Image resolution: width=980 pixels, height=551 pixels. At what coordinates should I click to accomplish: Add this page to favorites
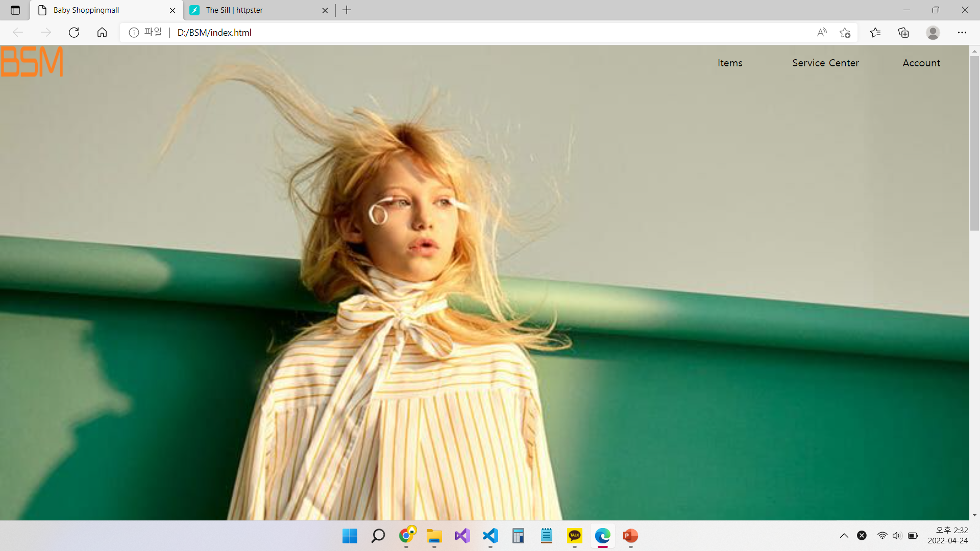(845, 33)
